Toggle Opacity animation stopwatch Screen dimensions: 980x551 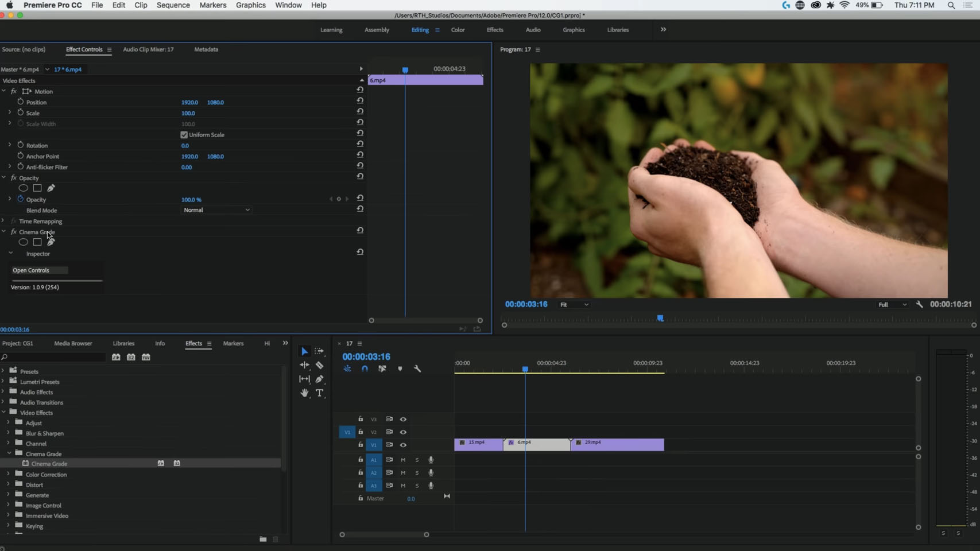pos(21,199)
